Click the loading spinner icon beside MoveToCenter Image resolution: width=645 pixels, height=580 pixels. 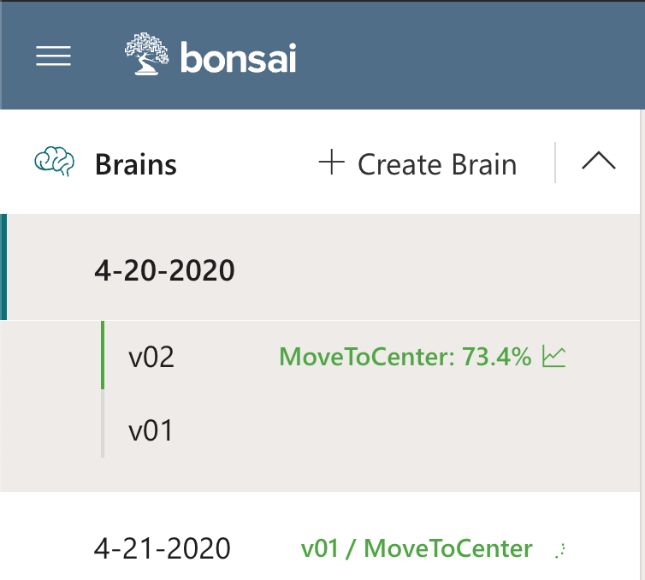point(560,550)
